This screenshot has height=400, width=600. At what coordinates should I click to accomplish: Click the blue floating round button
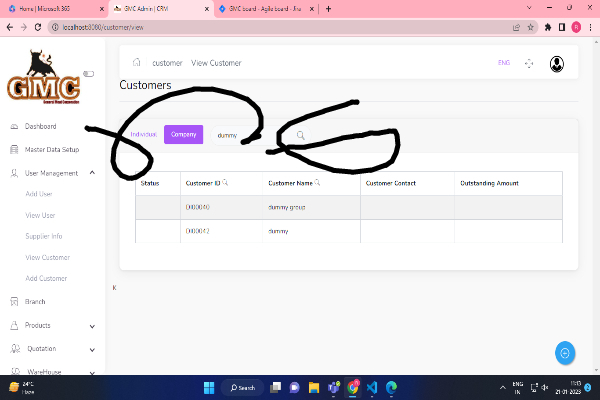point(565,352)
